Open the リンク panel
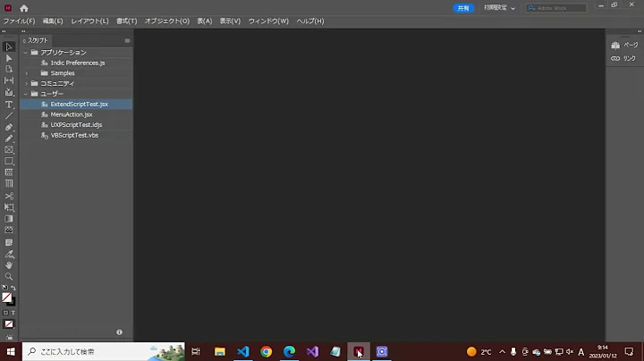Viewport: 644px width, 361px height. [623, 59]
